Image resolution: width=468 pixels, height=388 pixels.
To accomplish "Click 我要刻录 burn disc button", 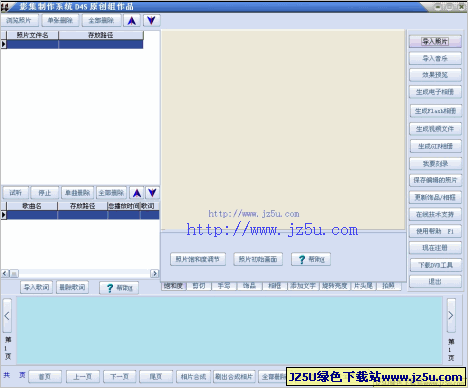I will click(x=435, y=163).
